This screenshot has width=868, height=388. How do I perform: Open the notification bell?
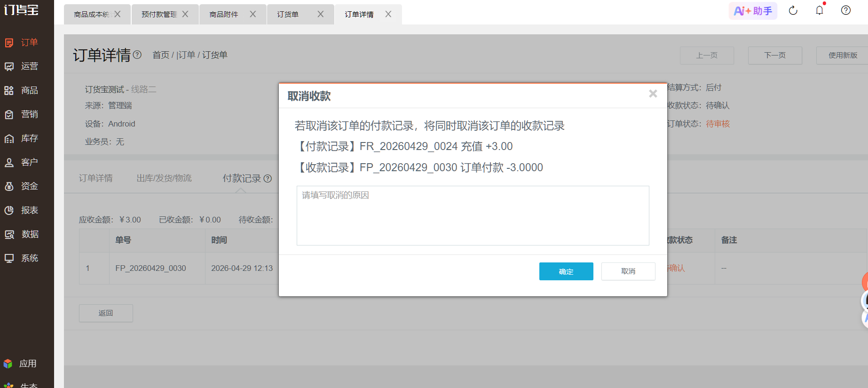coord(820,10)
